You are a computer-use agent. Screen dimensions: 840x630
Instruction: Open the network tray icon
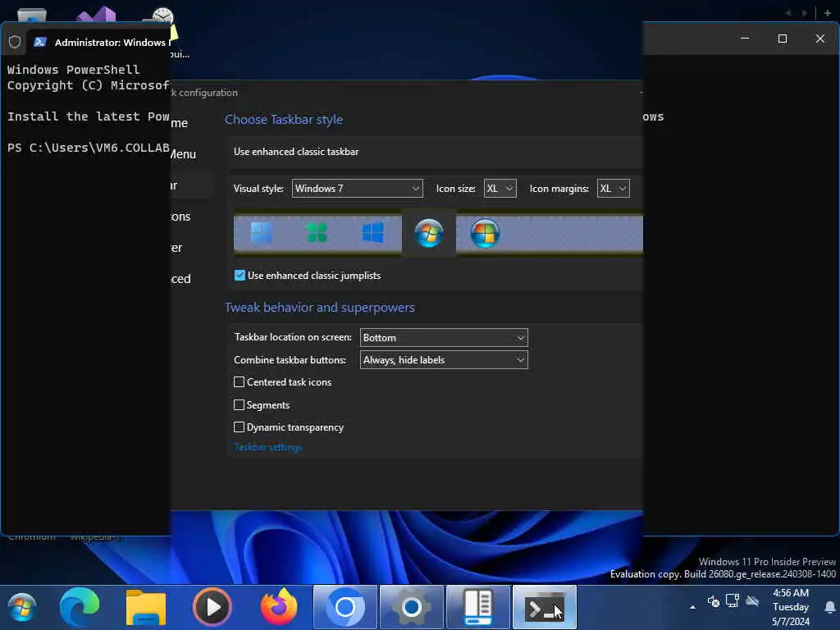(733, 600)
